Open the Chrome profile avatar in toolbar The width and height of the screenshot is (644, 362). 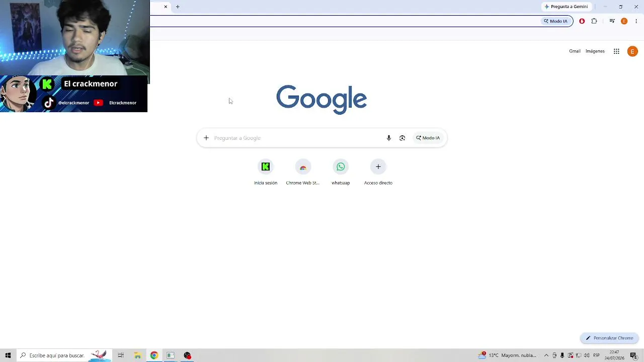point(624,21)
